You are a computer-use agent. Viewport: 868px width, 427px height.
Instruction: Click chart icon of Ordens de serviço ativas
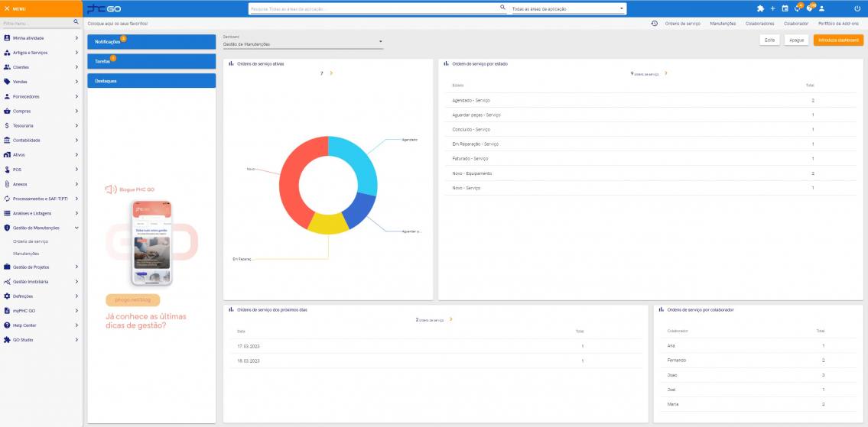coord(232,63)
